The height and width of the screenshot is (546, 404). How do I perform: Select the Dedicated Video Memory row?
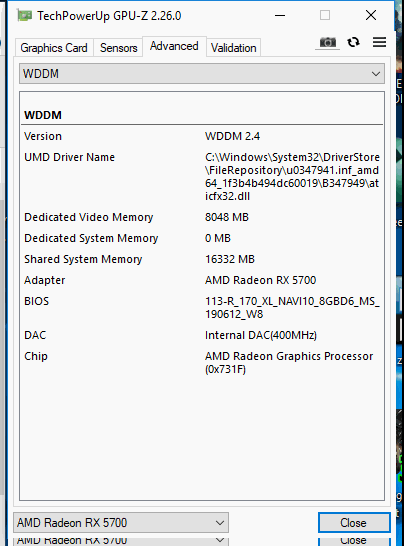point(202,217)
